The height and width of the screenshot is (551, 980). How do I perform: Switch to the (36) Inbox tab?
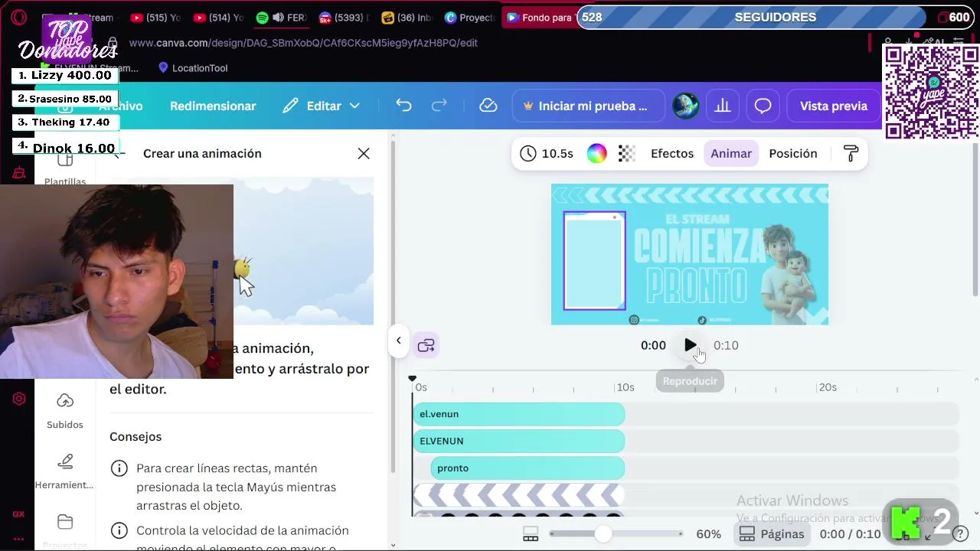(x=407, y=17)
